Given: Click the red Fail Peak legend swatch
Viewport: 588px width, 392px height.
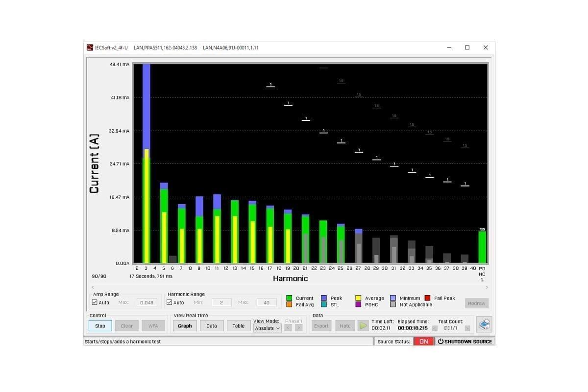Looking at the screenshot, I should coord(427,298).
